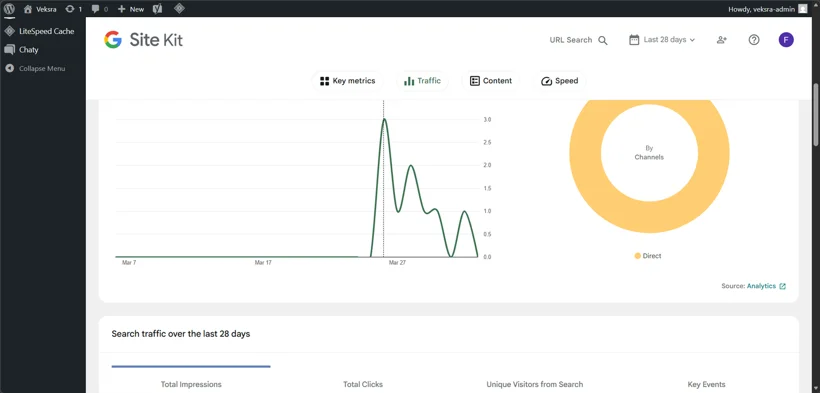Image resolution: width=820 pixels, height=393 pixels.
Task: Click the admin avatar thumbnail
Action: [x=803, y=9]
